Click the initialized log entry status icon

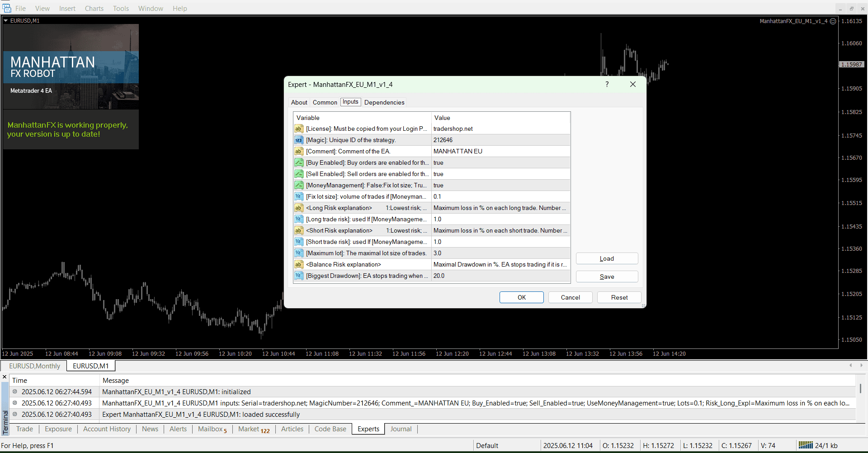click(x=15, y=391)
